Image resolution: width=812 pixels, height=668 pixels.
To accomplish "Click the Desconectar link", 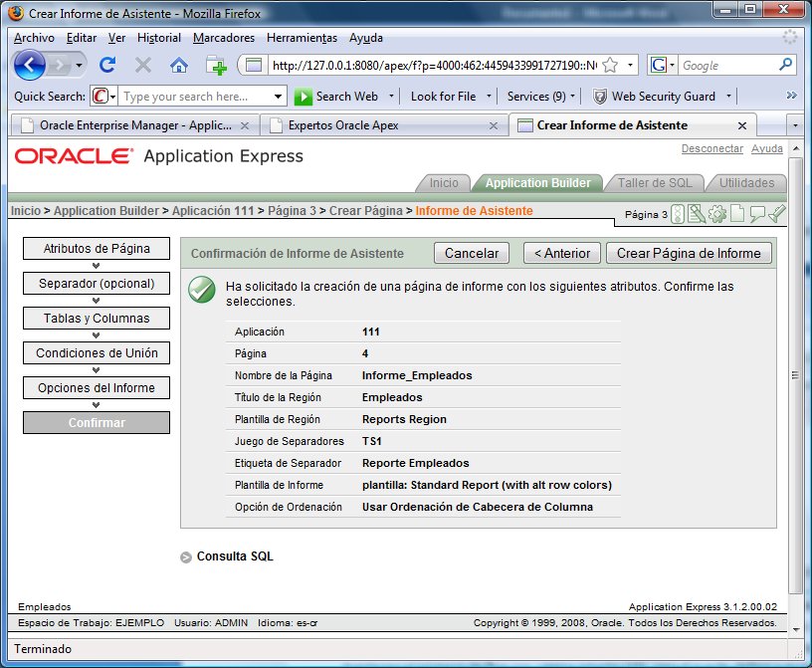I will pyautogui.click(x=712, y=148).
